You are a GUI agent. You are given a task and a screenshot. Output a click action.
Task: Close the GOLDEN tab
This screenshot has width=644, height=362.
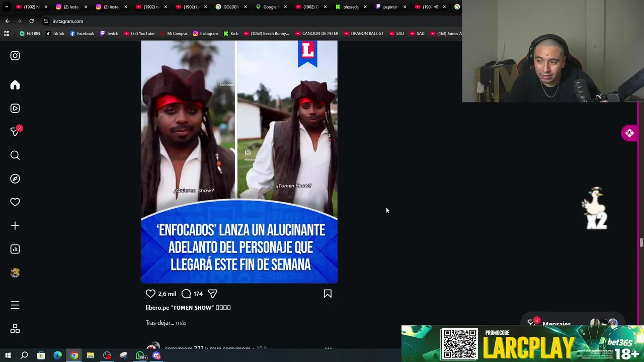246,7
